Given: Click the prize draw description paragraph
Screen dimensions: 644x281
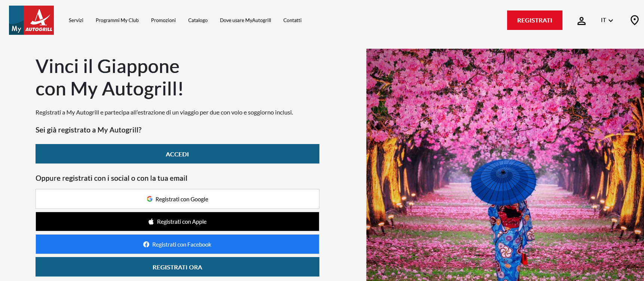Looking at the screenshot, I should point(164,112).
